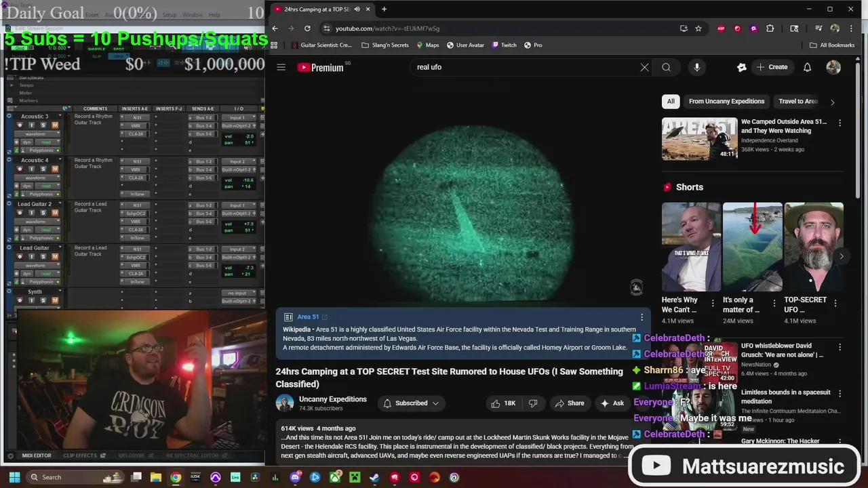868x488 pixels.
Task: Select 'From Uncanny Expeditions' chip
Action: click(726, 102)
